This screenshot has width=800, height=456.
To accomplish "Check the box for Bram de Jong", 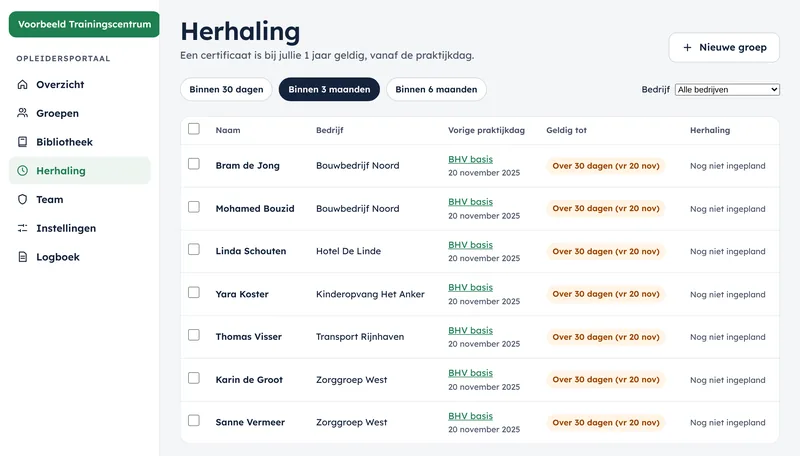I will (194, 164).
